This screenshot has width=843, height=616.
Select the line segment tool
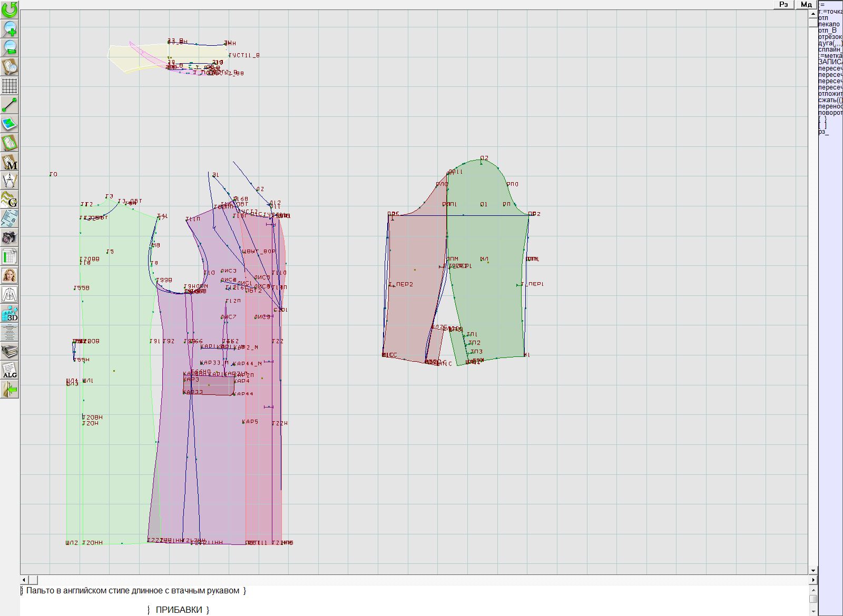(x=9, y=105)
